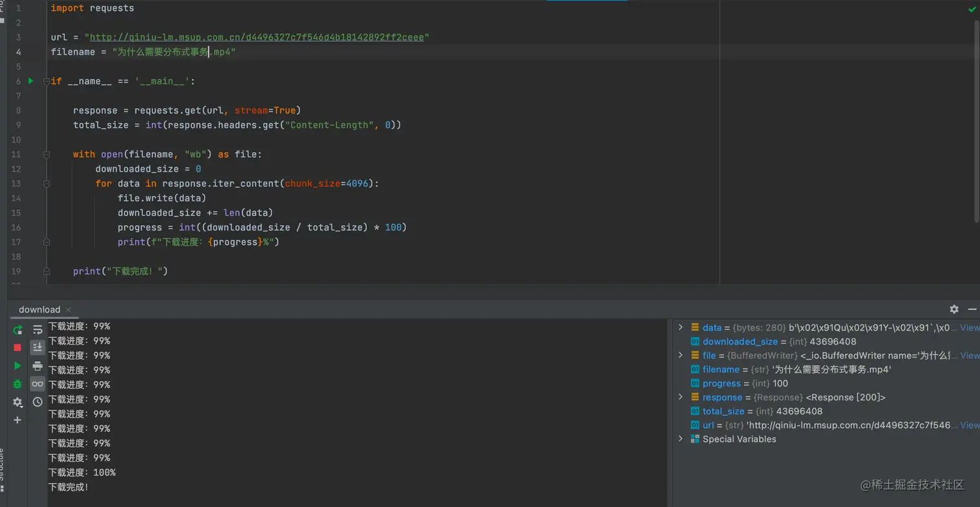Print the console output
Image resolution: width=980 pixels, height=507 pixels.
click(38, 366)
